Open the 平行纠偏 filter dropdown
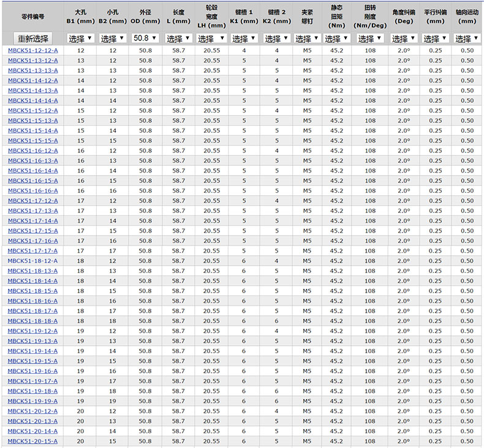 pos(436,39)
